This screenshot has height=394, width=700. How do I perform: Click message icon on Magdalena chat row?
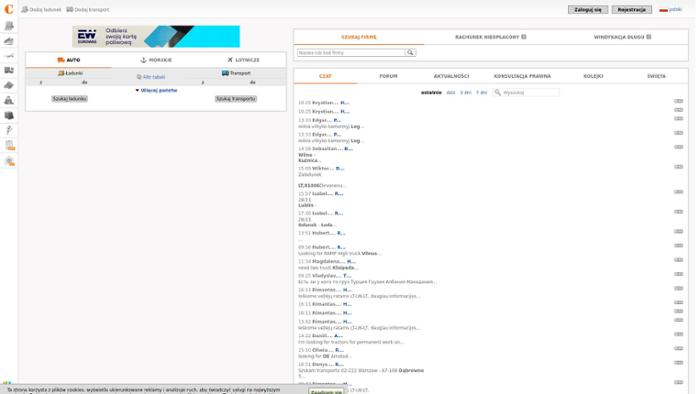pyautogui.click(x=679, y=260)
